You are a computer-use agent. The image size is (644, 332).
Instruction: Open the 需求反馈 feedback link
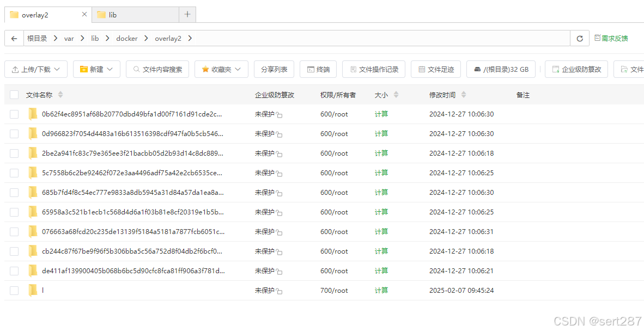click(611, 38)
